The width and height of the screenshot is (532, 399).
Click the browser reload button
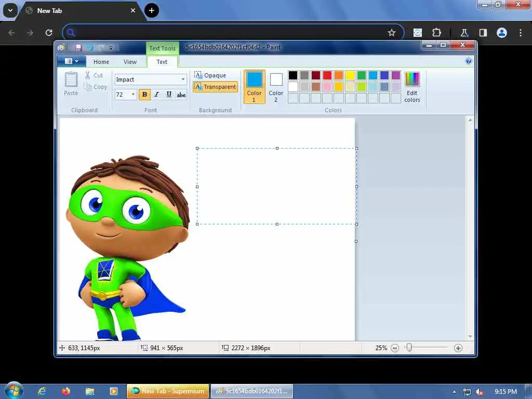tap(49, 33)
